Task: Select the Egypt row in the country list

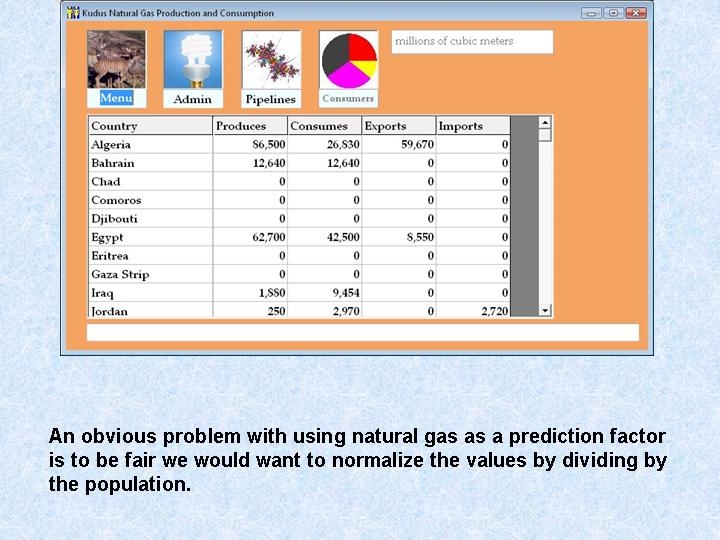Action: click(150, 238)
